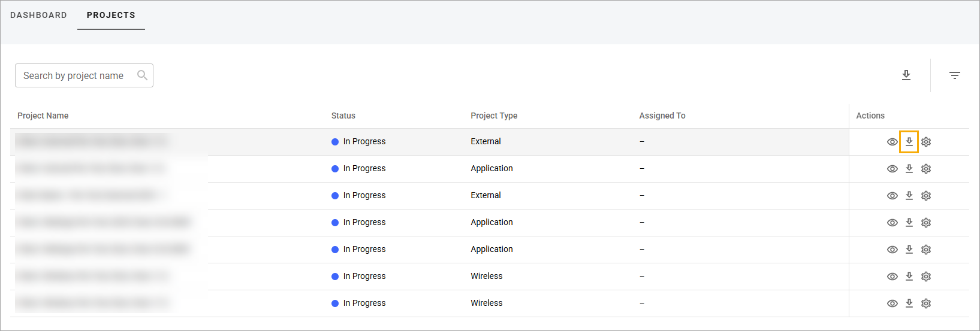
Task: Click the Actions column header
Action: tap(870, 116)
